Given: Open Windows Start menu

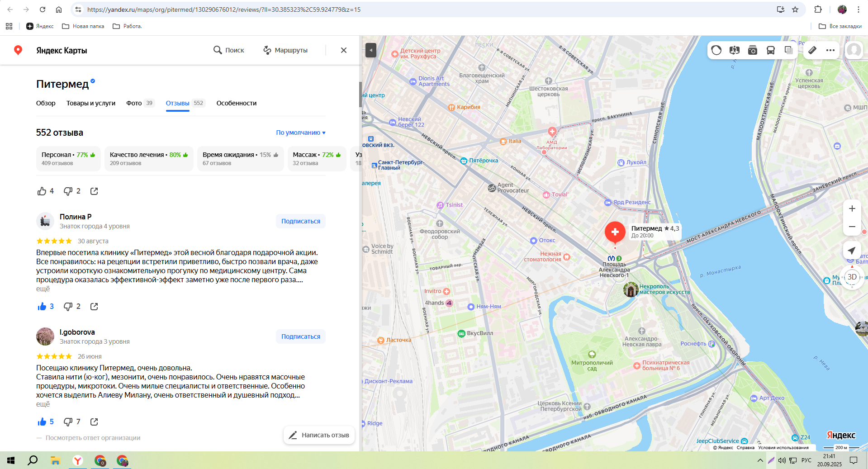Looking at the screenshot, I should click(x=11, y=460).
